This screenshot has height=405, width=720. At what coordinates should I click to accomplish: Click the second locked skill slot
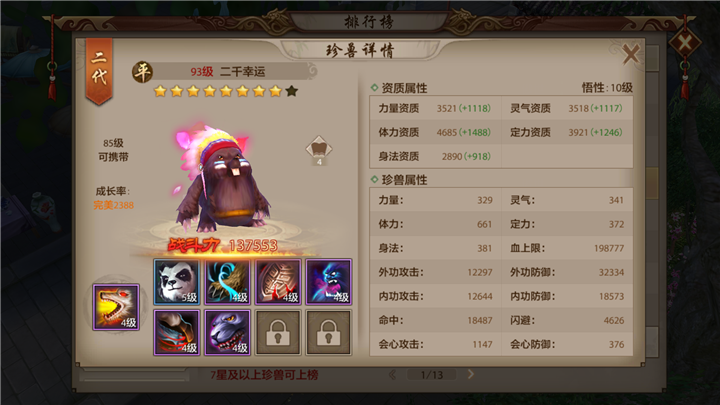point(329,332)
